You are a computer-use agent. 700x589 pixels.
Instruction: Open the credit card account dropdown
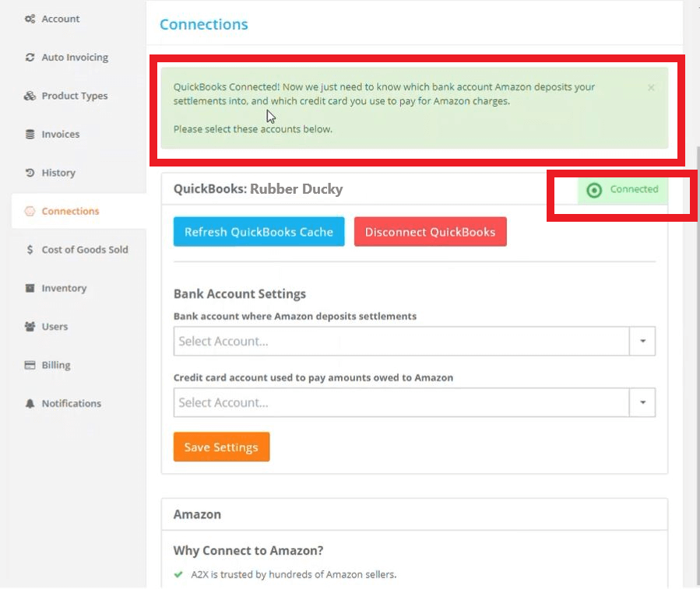414,402
